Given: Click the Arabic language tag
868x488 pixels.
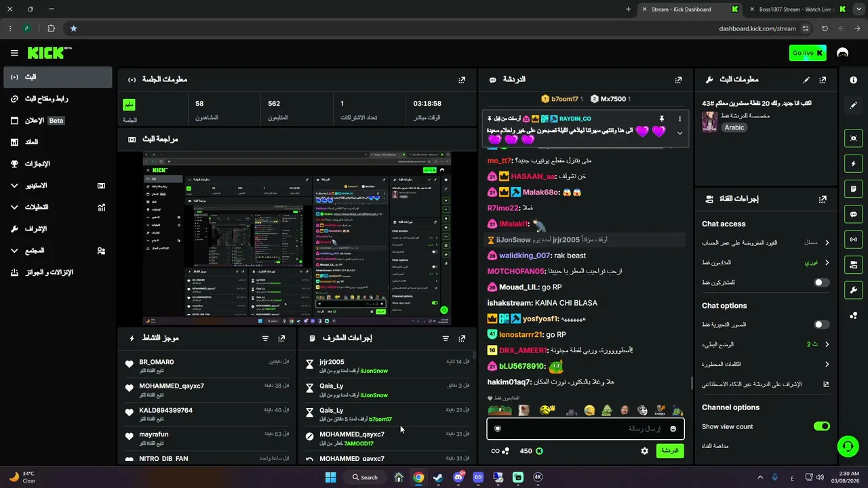Looking at the screenshot, I should pyautogui.click(x=734, y=127).
